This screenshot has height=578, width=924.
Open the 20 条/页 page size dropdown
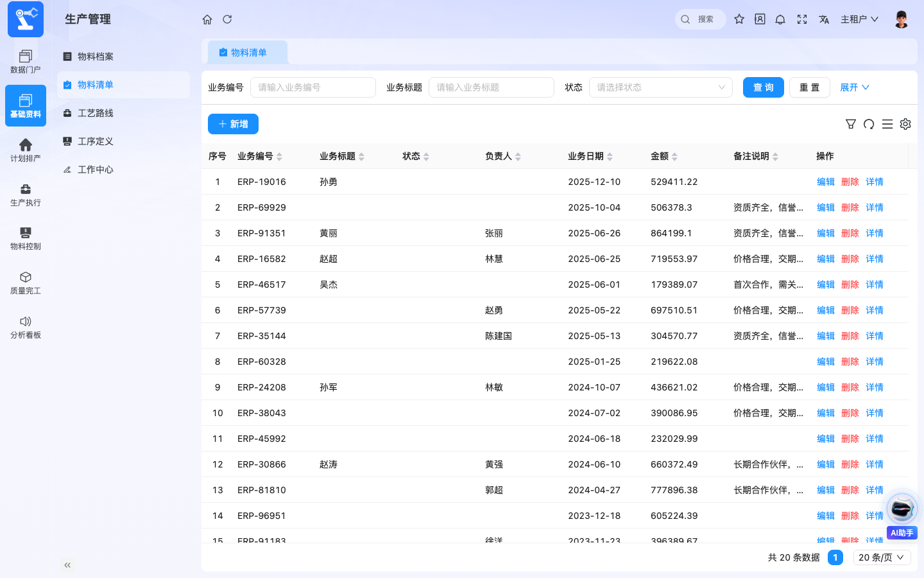point(882,557)
